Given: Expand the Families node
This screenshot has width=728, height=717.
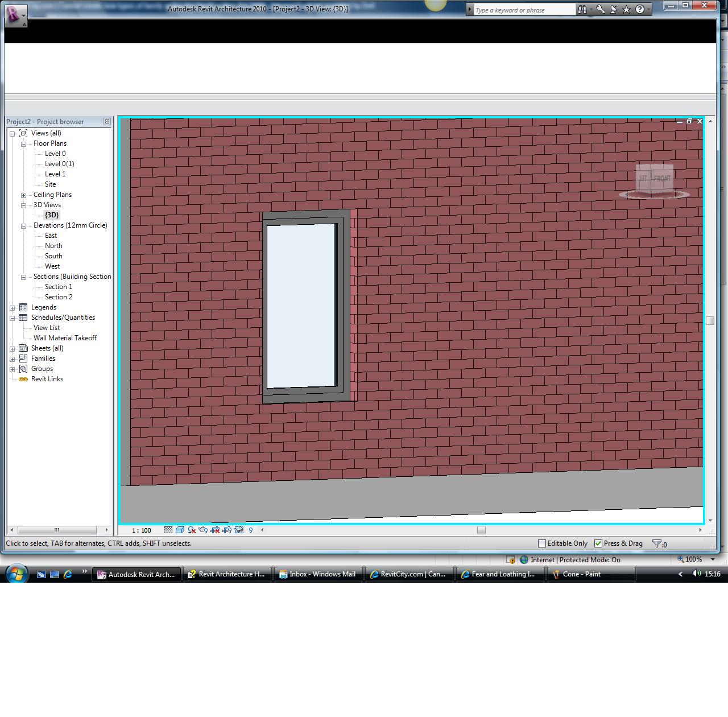Looking at the screenshot, I should (x=12, y=359).
